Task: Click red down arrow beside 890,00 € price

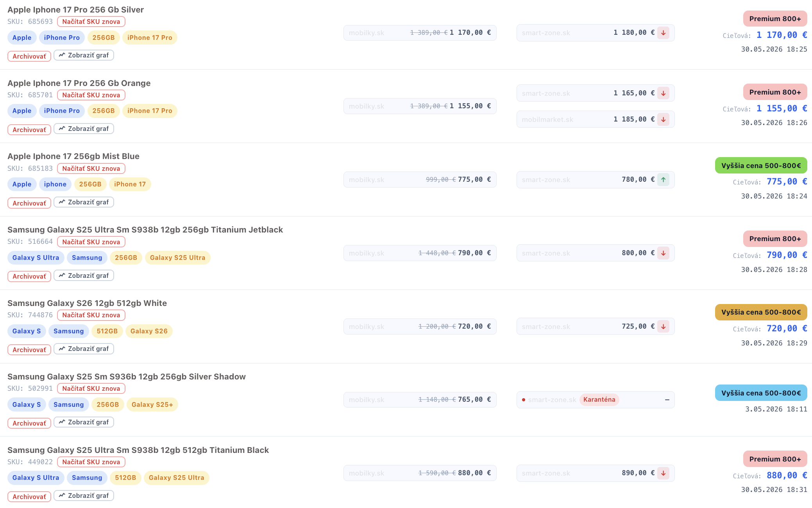Action: 663,473
